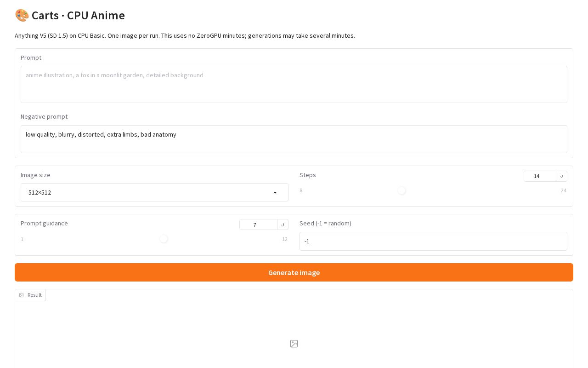This screenshot has height=368, width=588.
Task: Click the Prompt guidance maximum value 12
Action: [285, 239]
